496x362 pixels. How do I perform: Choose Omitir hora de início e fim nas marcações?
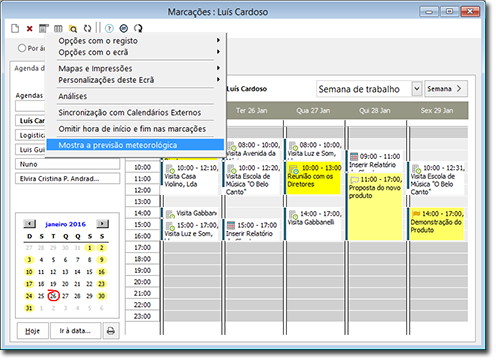(135, 129)
